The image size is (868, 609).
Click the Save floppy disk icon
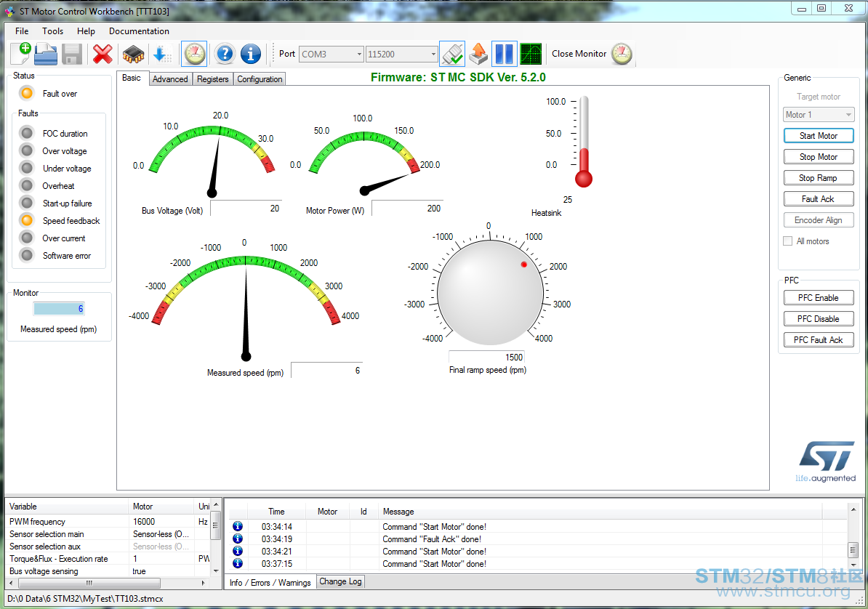(72, 55)
